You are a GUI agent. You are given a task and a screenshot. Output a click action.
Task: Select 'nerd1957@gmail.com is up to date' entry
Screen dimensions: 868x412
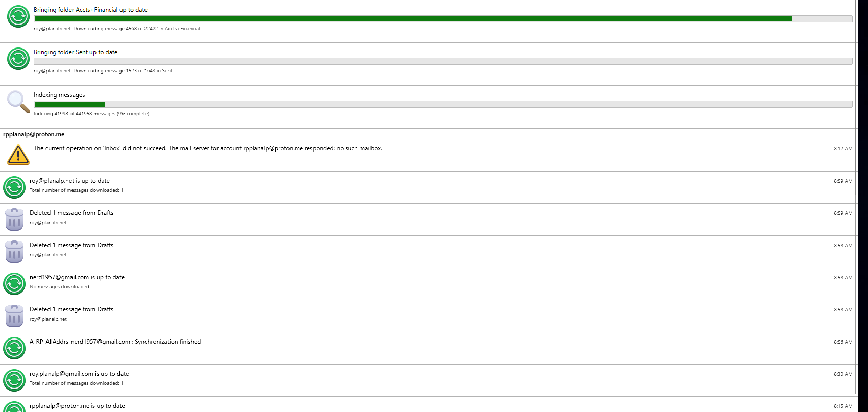coord(77,277)
